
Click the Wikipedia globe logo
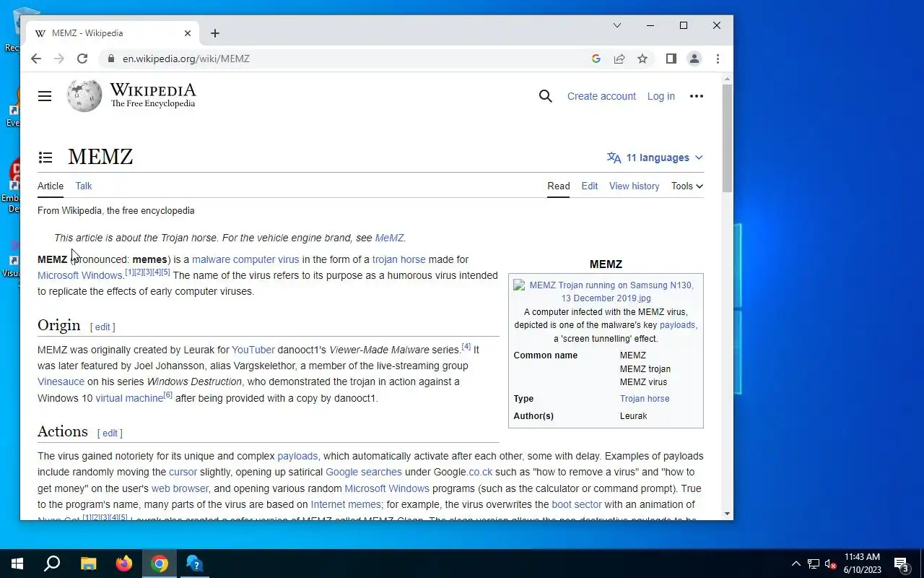(x=84, y=96)
